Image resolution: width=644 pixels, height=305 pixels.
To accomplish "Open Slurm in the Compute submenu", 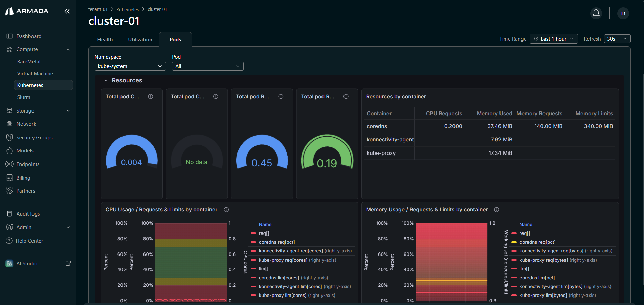I will tap(24, 97).
